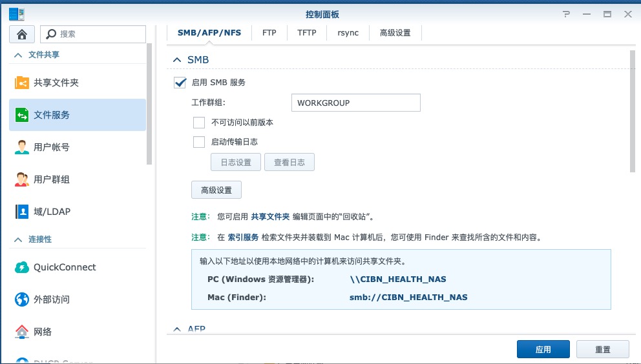Image resolution: width=641 pixels, height=364 pixels.
Task: Click the help question mark icon
Action: pyautogui.click(x=567, y=14)
